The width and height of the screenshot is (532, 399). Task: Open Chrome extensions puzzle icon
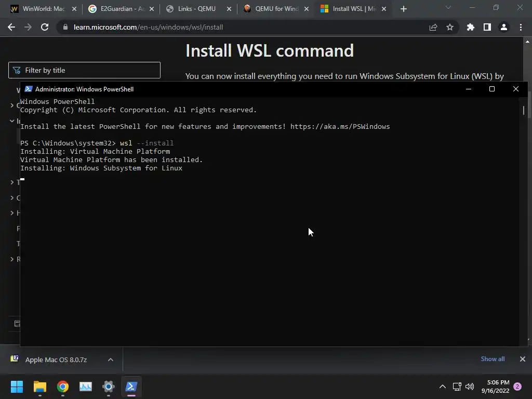click(x=470, y=27)
